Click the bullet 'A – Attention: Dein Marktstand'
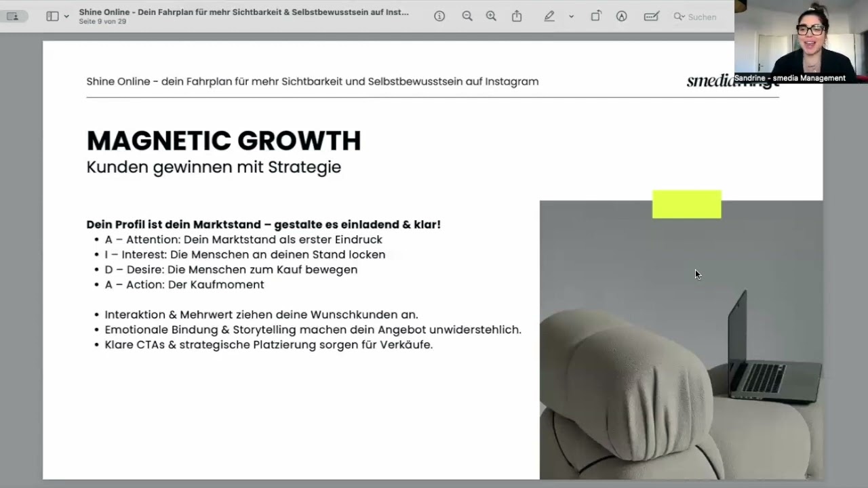 coord(243,240)
